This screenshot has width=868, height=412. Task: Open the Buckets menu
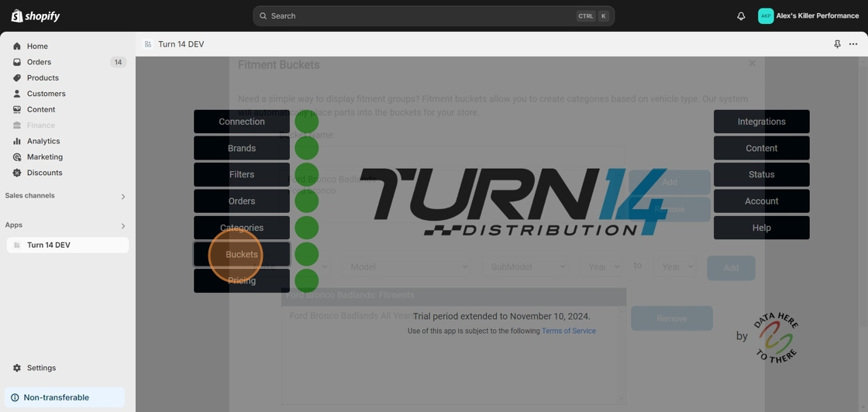pos(241,254)
